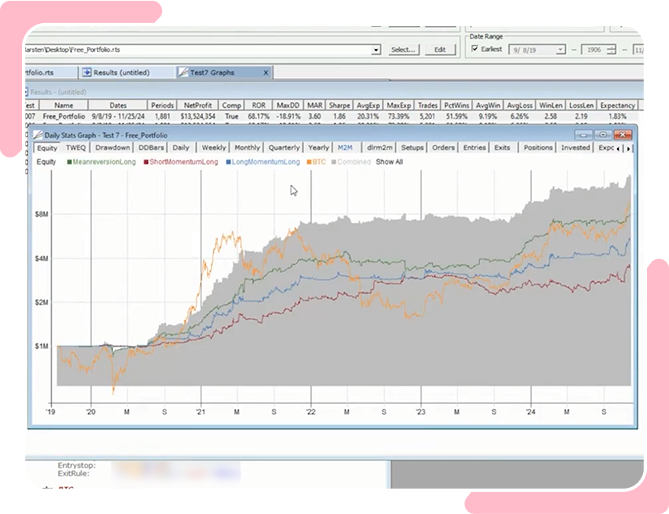Select the Entries tab
This screenshot has width=669, height=514.
[474, 148]
